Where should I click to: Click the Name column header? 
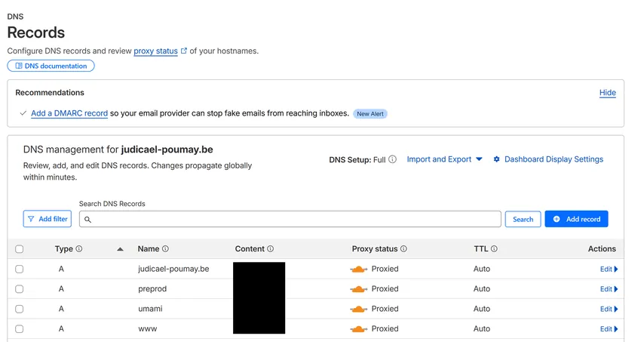pos(149,248)
